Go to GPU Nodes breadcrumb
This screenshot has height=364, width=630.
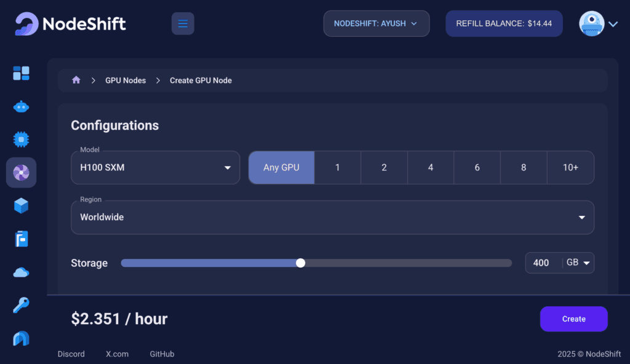point(126,81)
